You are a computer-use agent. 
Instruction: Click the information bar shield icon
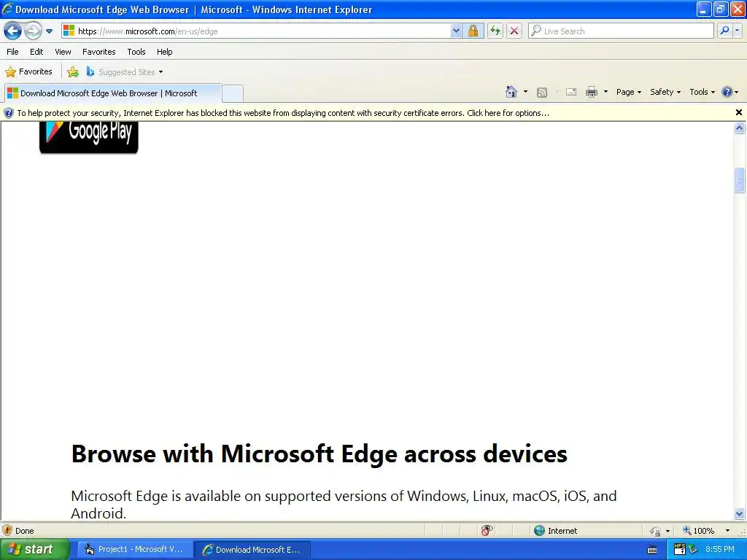[9, 113]
